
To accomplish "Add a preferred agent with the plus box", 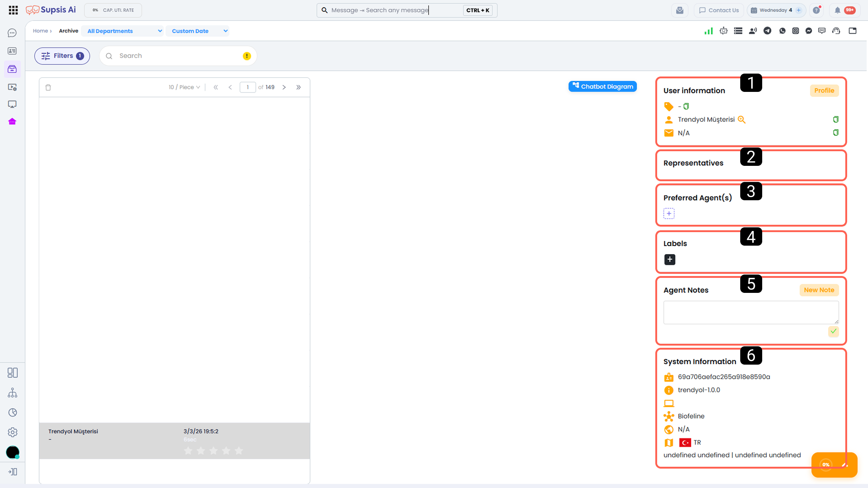I will [669, 213].
